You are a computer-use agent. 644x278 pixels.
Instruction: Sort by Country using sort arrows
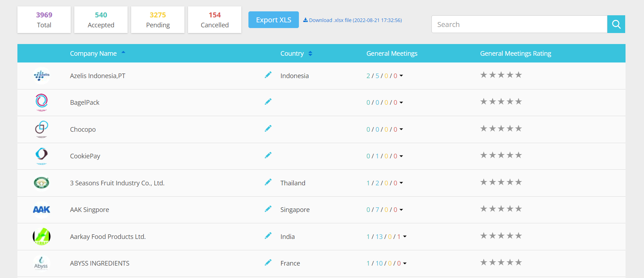point(310,54)
